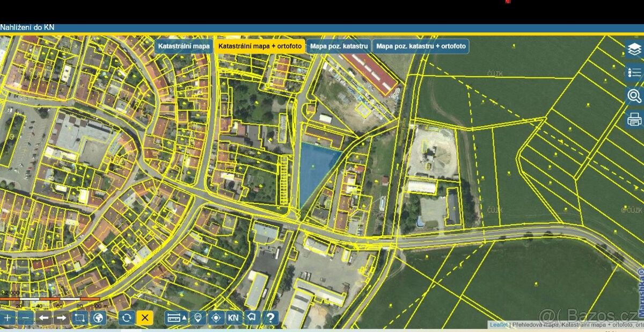The image size is (644, 332).
Task: Show full map extent globe icon
Action: [98, 317]
